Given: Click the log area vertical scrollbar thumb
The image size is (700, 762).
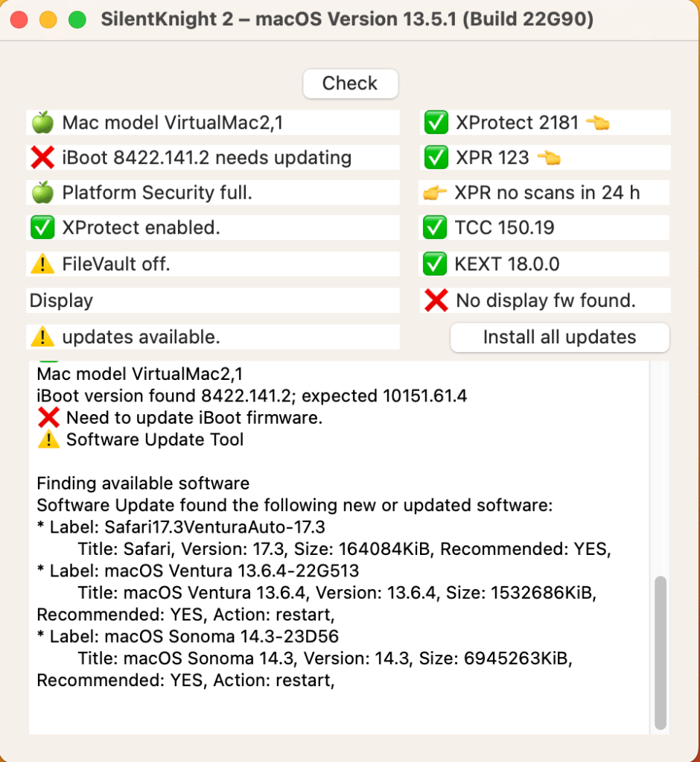Looking at the screenshot, I should (x=660, y=652).
